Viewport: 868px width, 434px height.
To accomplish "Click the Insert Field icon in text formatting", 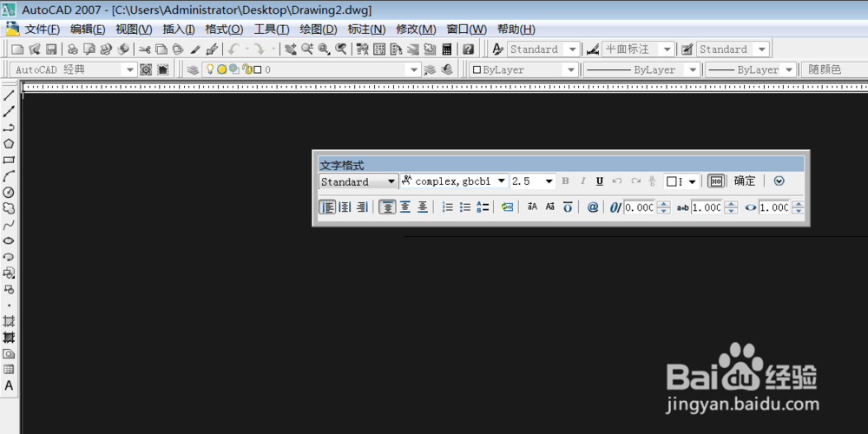I will (508, 207).
